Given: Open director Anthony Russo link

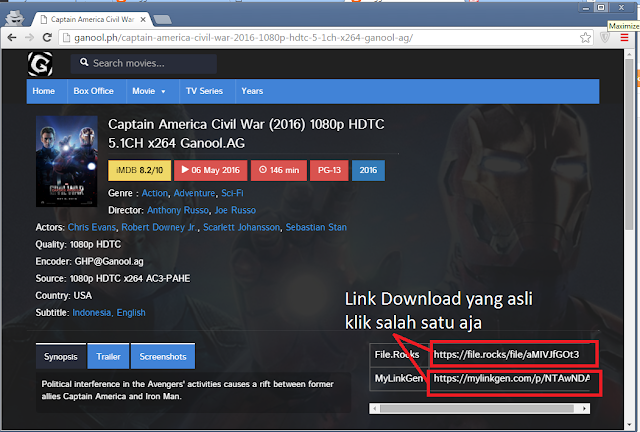Looking at the screenshot, I should 178,210.
